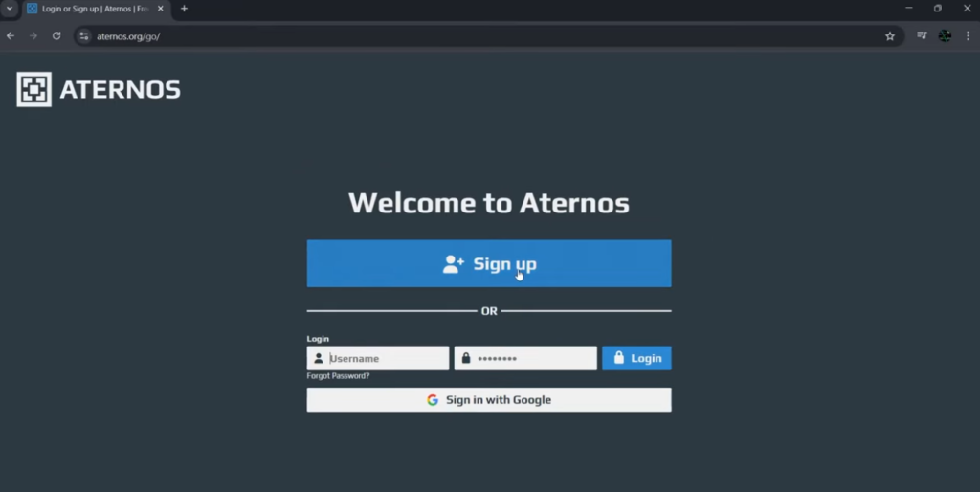Click the browser forward arrow
The image size is (980, 492).
[x=33, y=36]
